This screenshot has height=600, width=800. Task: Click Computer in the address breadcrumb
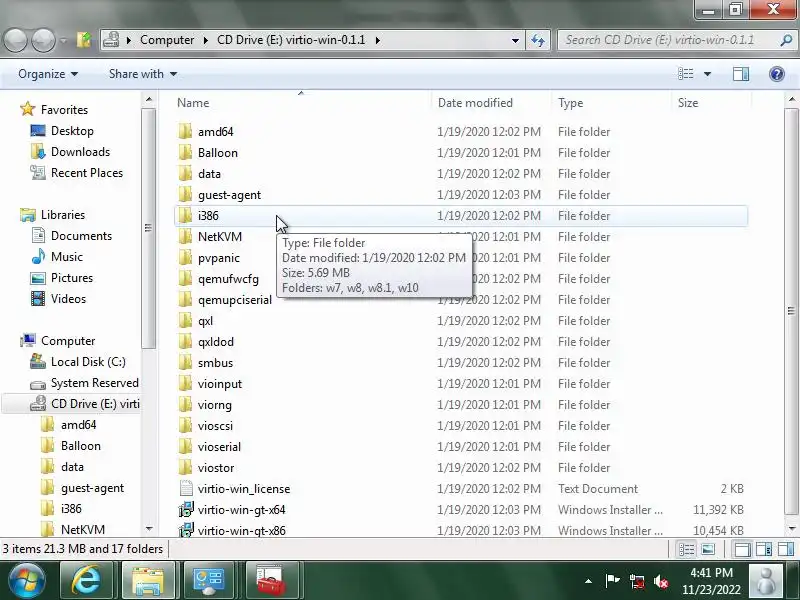pos(167,40)
